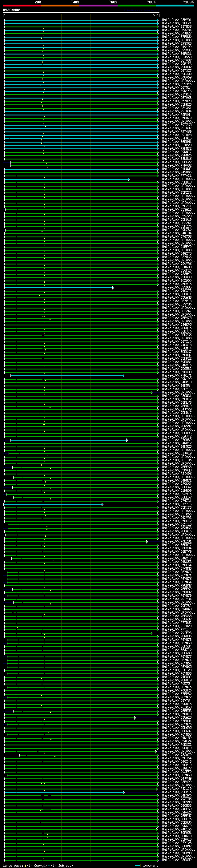Pick label UniRef100_A9NNT7
Image resolution: width=197 pixels, height=868 pixels.
coord(176,152)
